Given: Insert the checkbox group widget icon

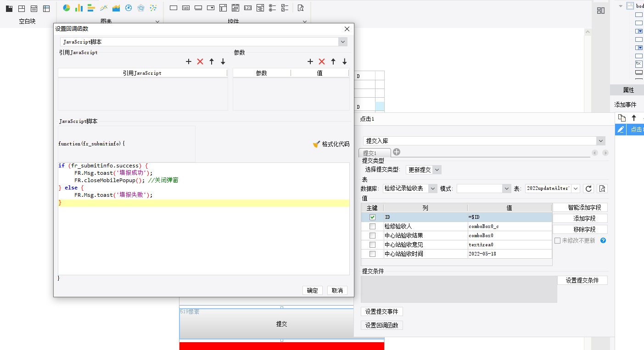Looking at the screenshot, I should 285,8.
